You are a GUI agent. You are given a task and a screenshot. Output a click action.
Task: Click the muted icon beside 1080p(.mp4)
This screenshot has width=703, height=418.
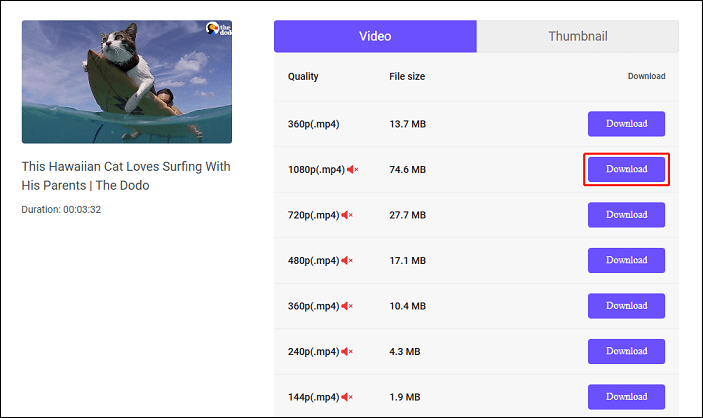pyautogui.click(x=352, y=169)
